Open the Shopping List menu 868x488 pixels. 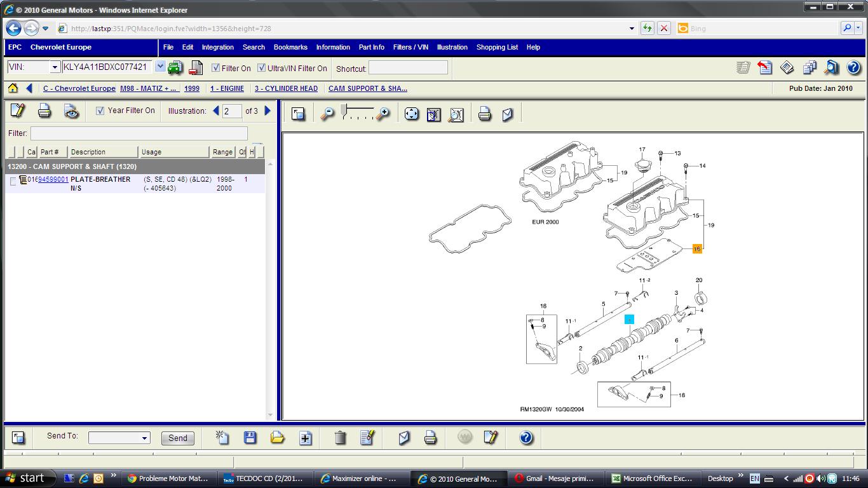[497, 47]
